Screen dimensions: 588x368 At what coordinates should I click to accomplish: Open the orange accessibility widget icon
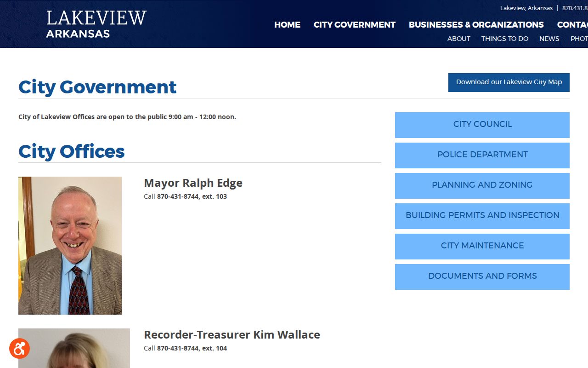19,349
